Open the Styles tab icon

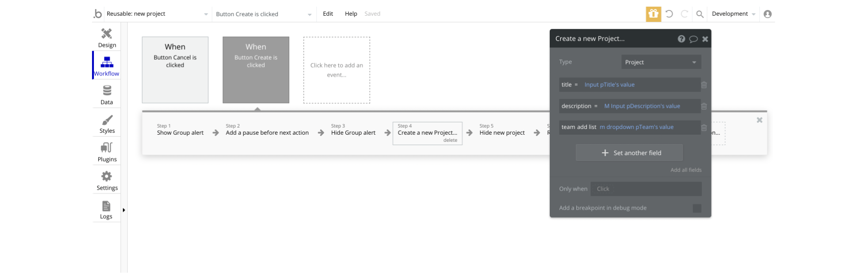point(107,123)
